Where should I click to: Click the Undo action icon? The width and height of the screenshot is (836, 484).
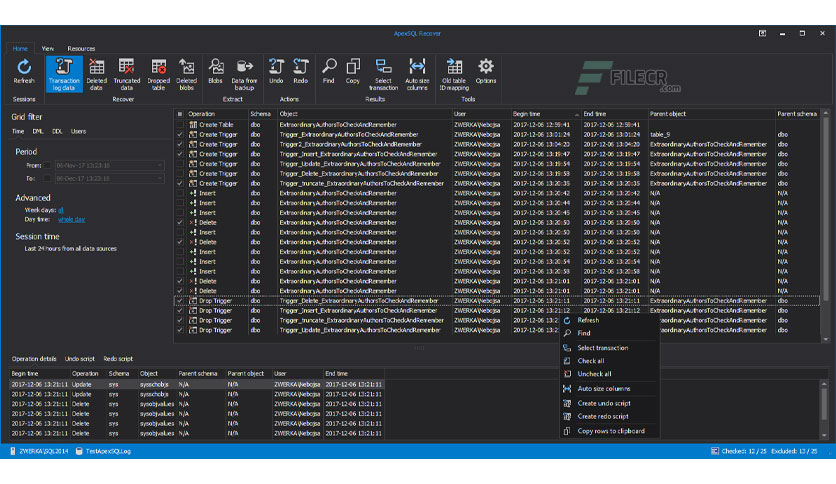pyautogui.click(x=276, y=71)
